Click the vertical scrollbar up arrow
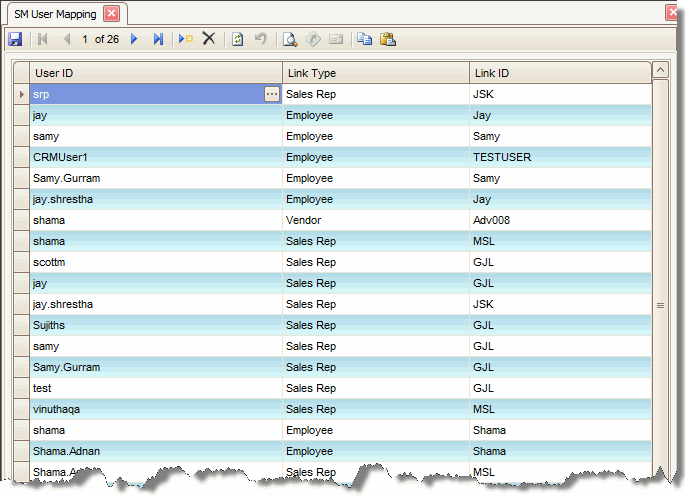Viewport: 685px width, 497px height. click(660, 70)
